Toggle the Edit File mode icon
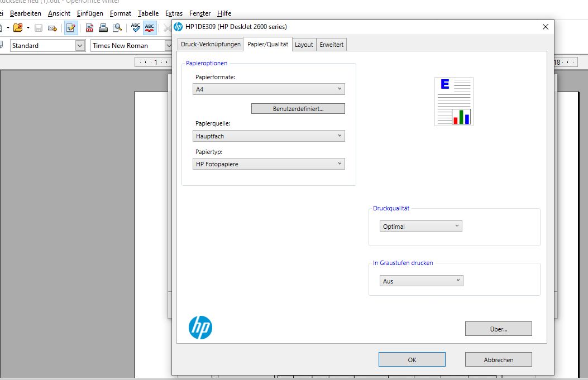This screenshot has height=380, width=588. coord(71,28)
